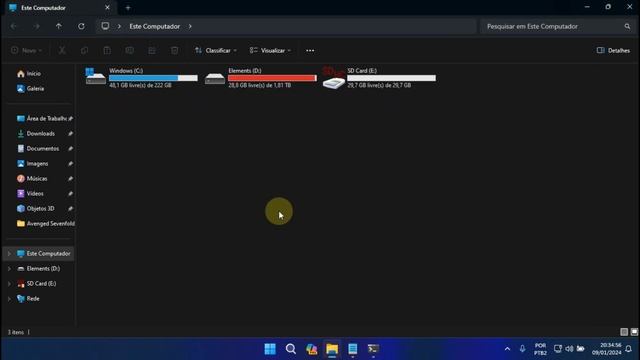640x360 pixels.
Task: Go up one folder level
Action: [59, 26]
